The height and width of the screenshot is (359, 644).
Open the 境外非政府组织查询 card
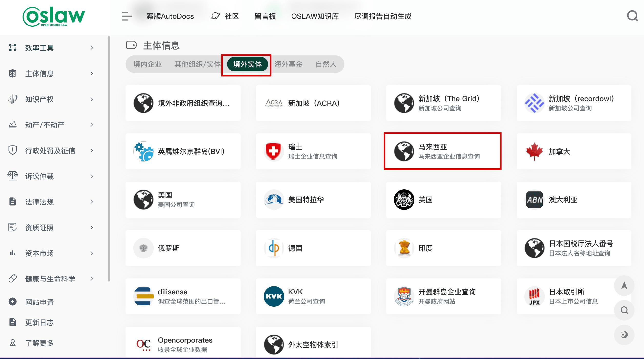183,103
